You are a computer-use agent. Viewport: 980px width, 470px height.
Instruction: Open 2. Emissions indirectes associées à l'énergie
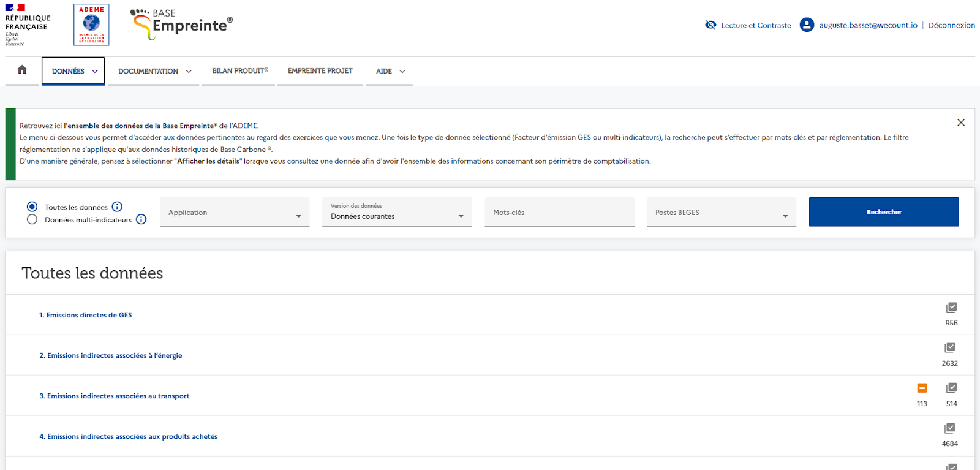click(x=111, y=355)
